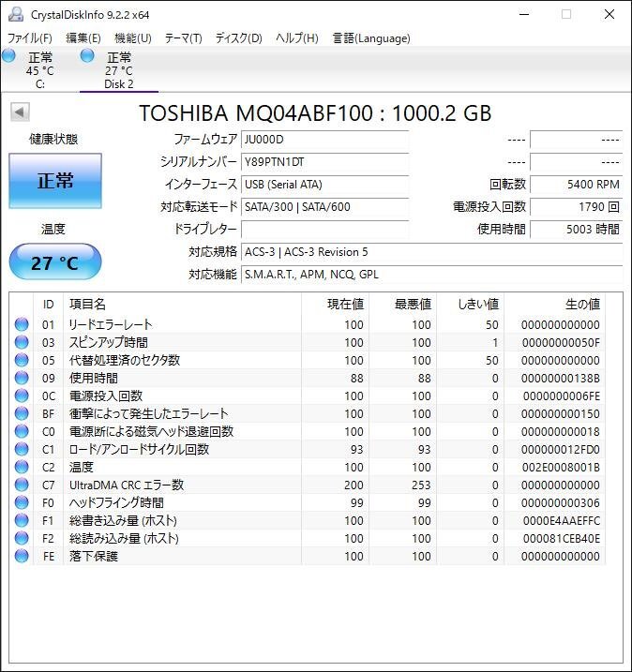Click status orb of row 09 使用時間
The height and width of the screenshot is (672, 632).
pyautogui.click(x=22, y=378)
